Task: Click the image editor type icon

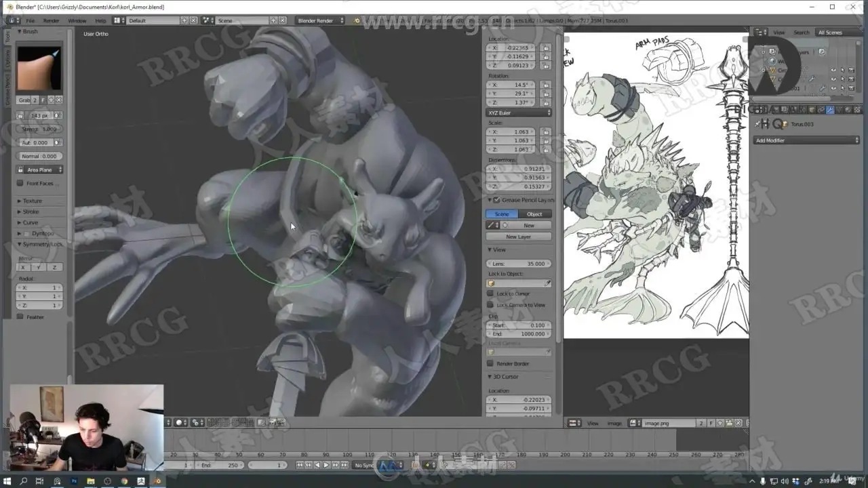Action: [574, 423]
